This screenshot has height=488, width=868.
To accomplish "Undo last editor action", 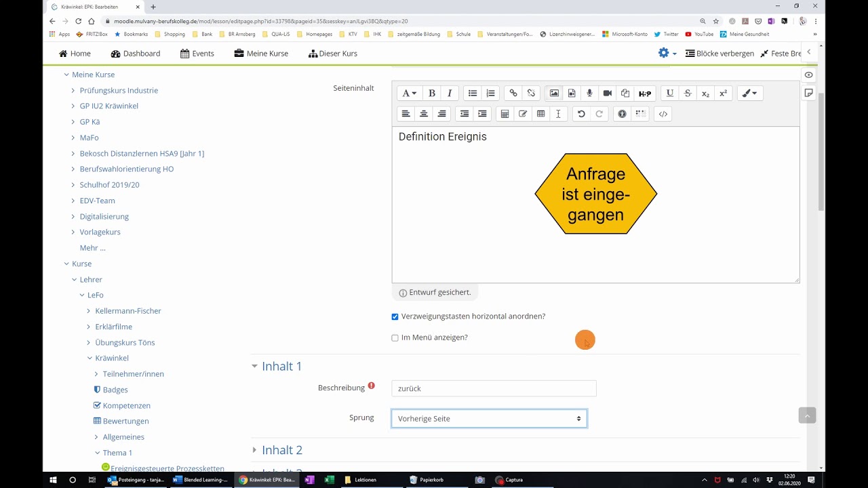I will tap(581, 114).
